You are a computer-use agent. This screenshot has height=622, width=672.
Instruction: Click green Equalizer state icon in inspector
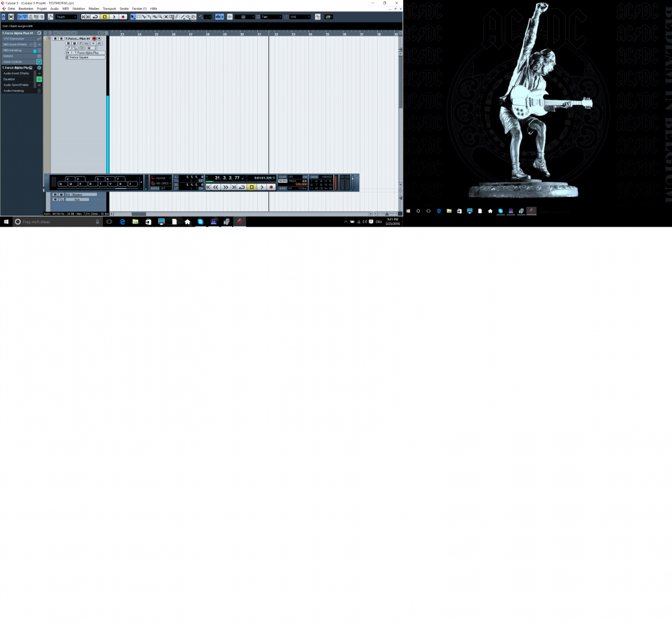tap(39, 79)
